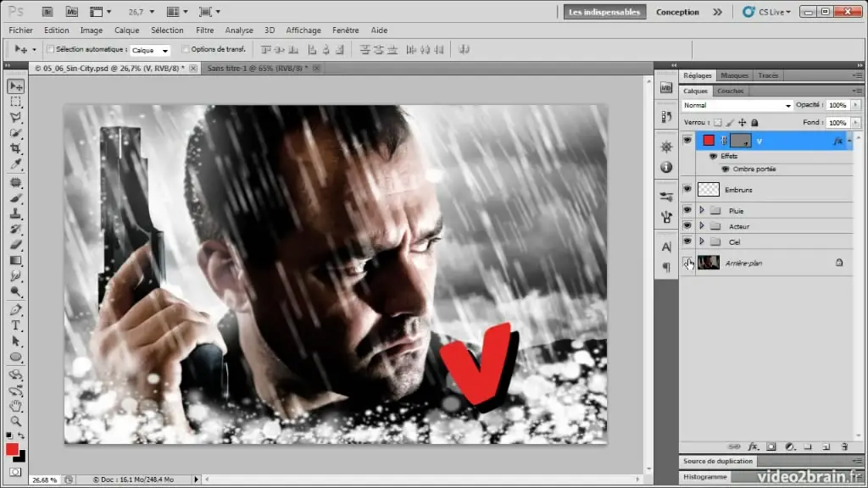This screenshot has height=488, width=868.
Task: Select the Eyedropper tool
Action: (15, 164)
